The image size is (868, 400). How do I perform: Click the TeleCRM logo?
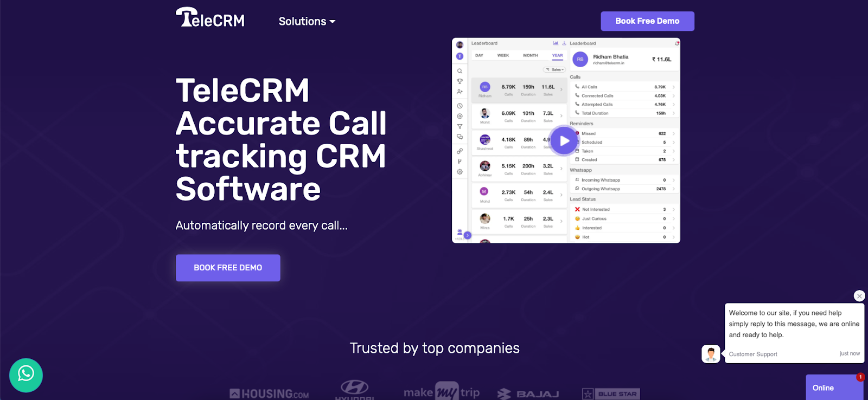pos(210,17)
